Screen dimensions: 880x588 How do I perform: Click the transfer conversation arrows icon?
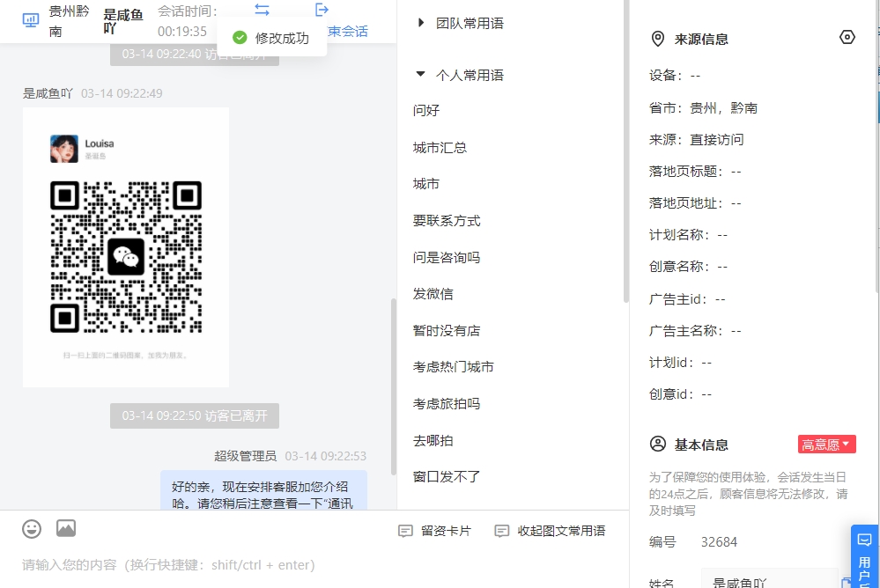(263, 10)
